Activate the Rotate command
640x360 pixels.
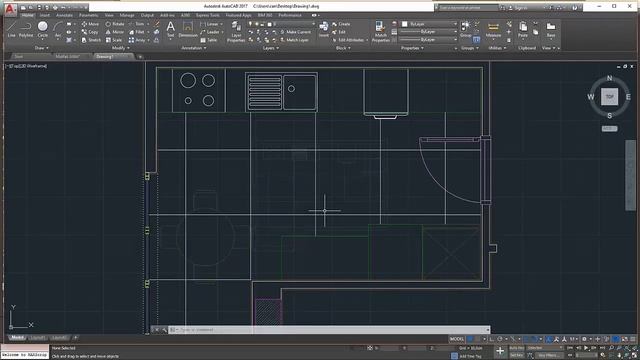pyautogui.click(x=115, y=24)
